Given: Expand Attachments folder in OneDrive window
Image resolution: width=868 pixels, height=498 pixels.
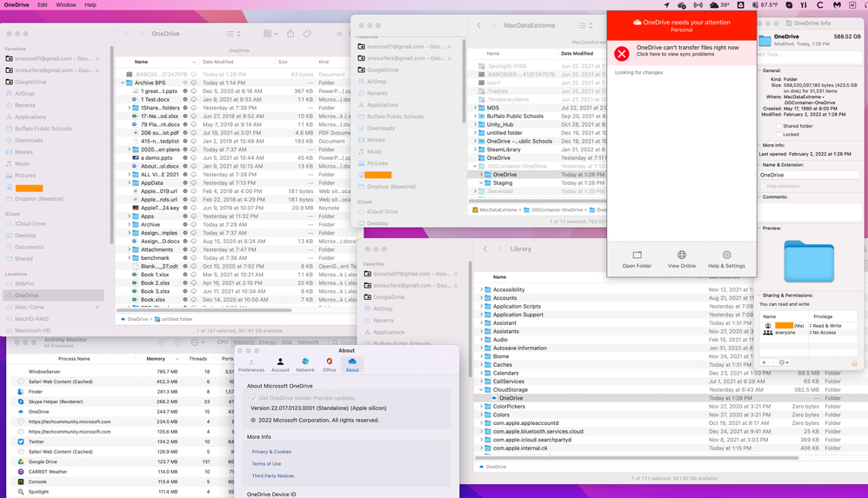Looking at the screenshot, I should 129,249.
